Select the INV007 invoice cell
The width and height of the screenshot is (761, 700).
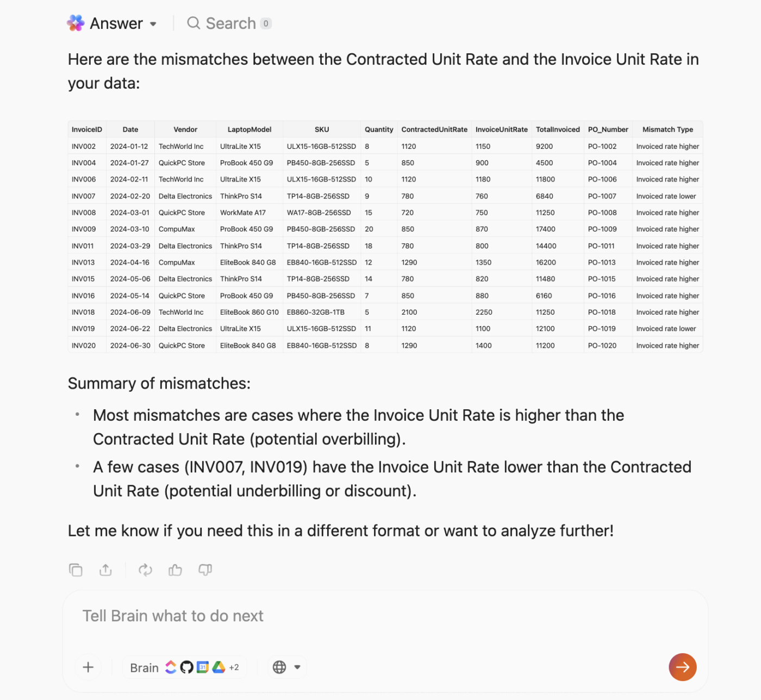(x=84, y=196)
